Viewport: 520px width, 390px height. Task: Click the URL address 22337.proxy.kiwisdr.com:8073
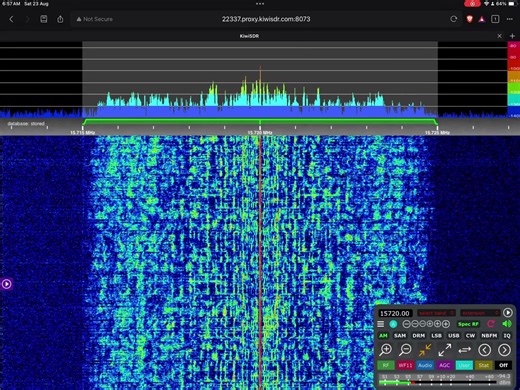pos(266,19)
